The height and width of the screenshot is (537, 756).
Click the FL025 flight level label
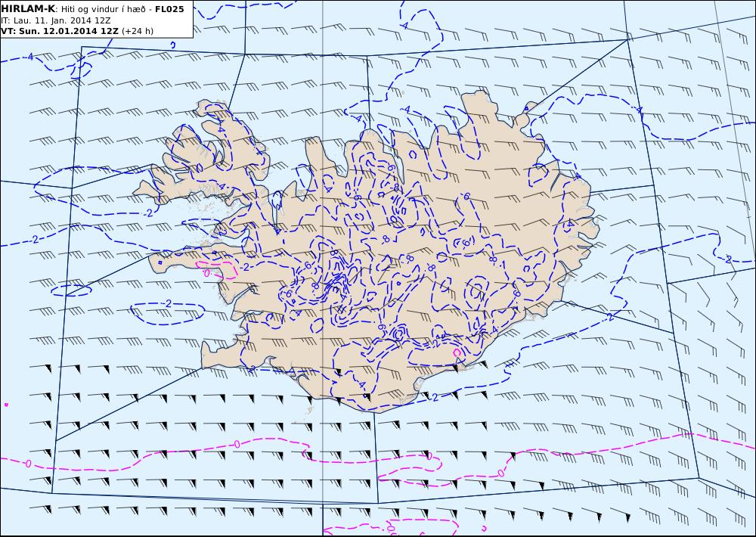[169, 9]
